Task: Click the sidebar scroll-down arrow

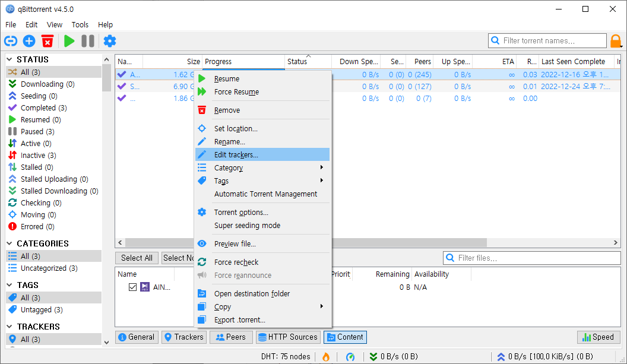Action: coord(106,343)
